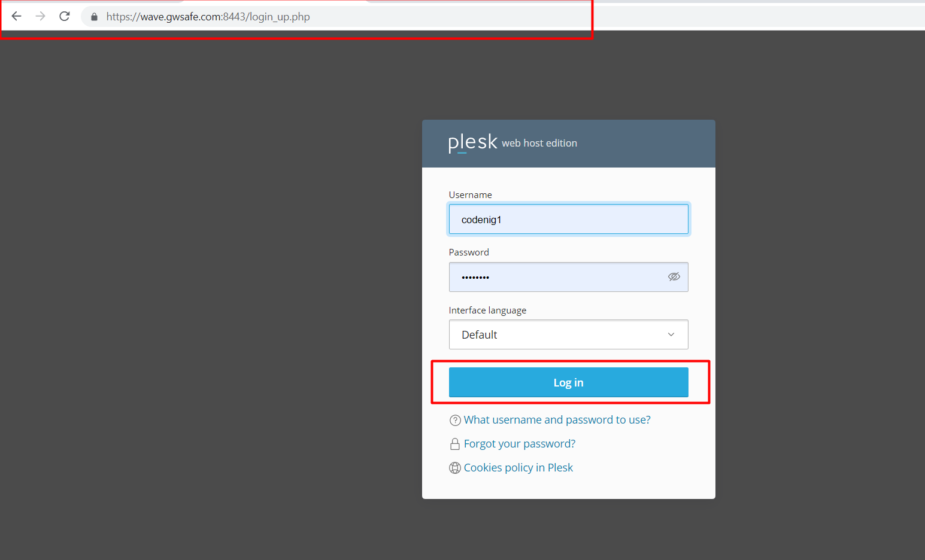The width and height of the screenshot is (925, 560).
Task: Open 'Cookies policy in Plesk' link
Action: click(x=518, y=468)
